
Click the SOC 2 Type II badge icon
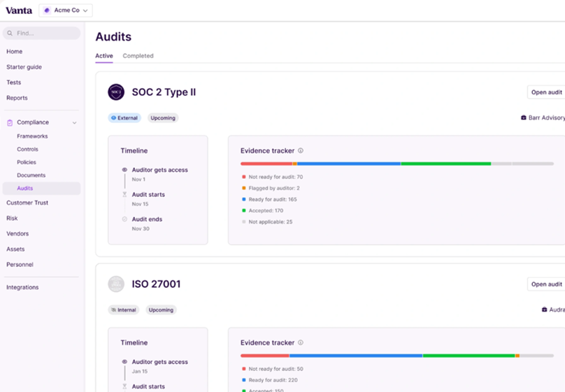[x=116, y=92]
